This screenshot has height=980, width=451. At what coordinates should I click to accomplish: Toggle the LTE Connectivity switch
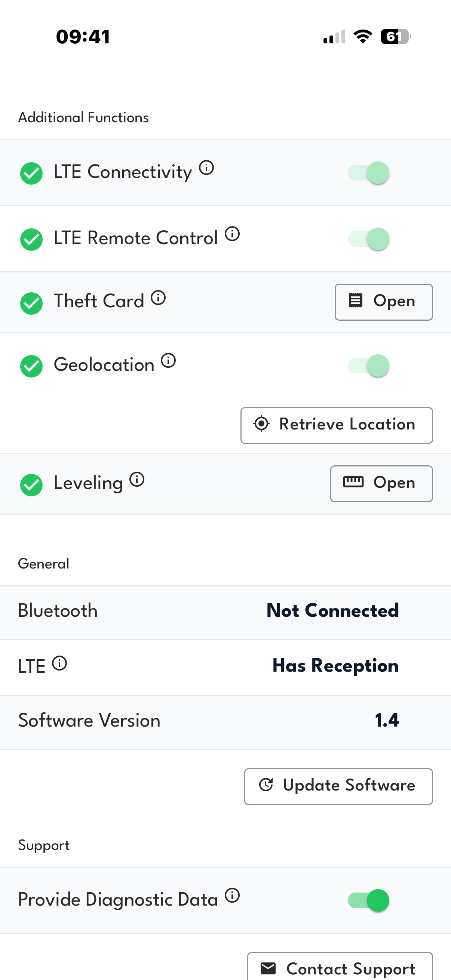point(368,173)
